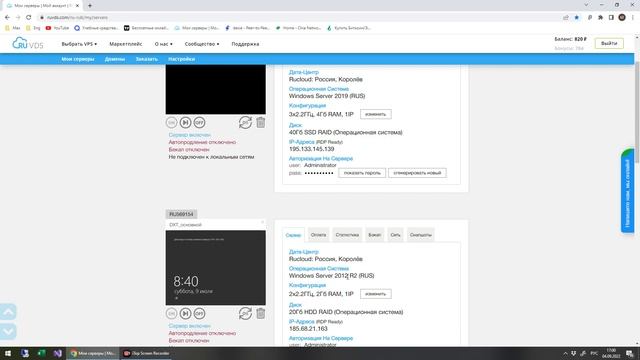640x360 pixels.
Task: Open the Chrome profile avatar
Action: click(622, 18)
